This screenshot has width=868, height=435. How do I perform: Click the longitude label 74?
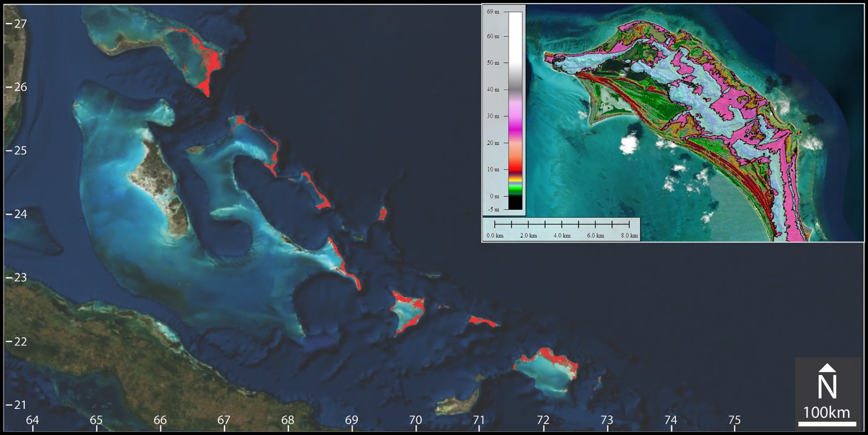pos(671,420)
